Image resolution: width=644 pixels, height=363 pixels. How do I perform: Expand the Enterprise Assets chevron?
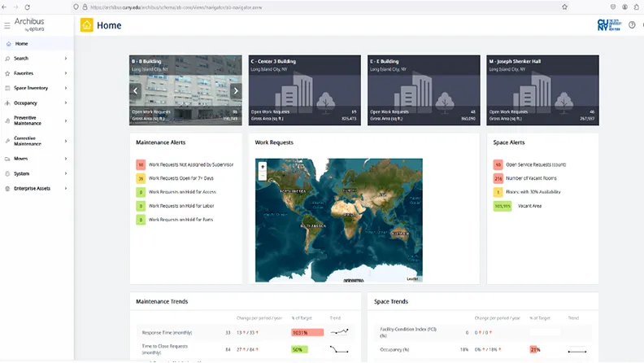coord(66,188)
